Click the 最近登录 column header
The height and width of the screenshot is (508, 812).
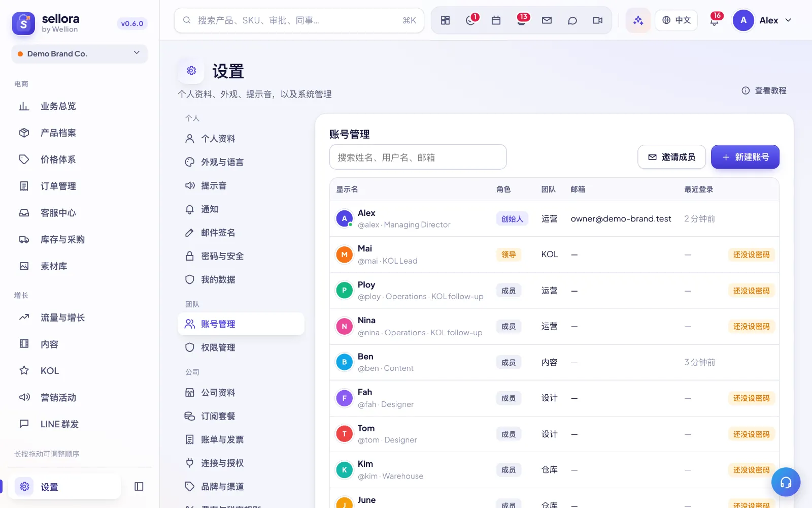point(698,189)
